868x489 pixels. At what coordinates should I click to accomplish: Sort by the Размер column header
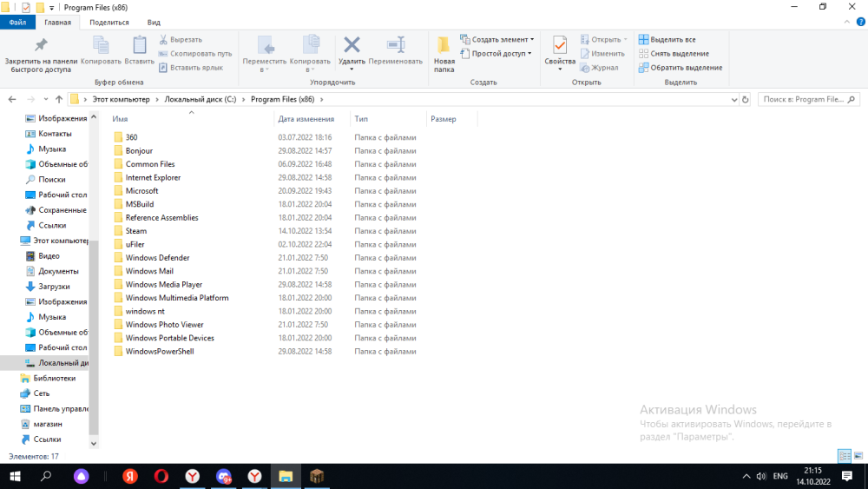(x=451, y=118)
